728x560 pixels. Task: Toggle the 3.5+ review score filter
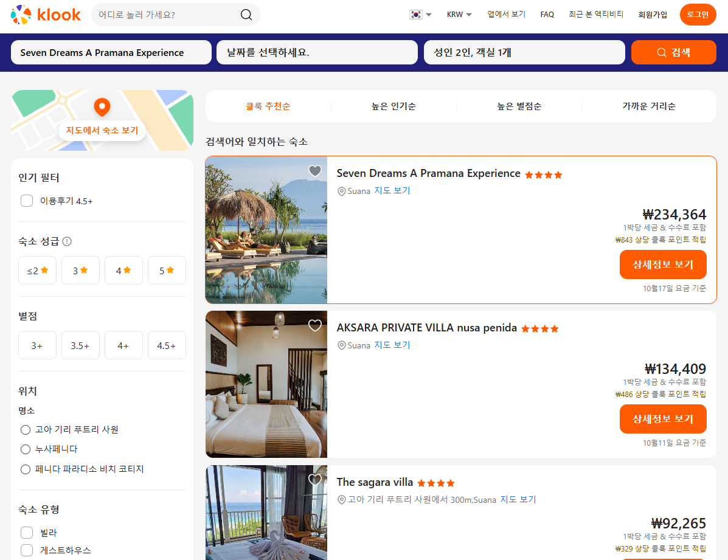[80, 345]
